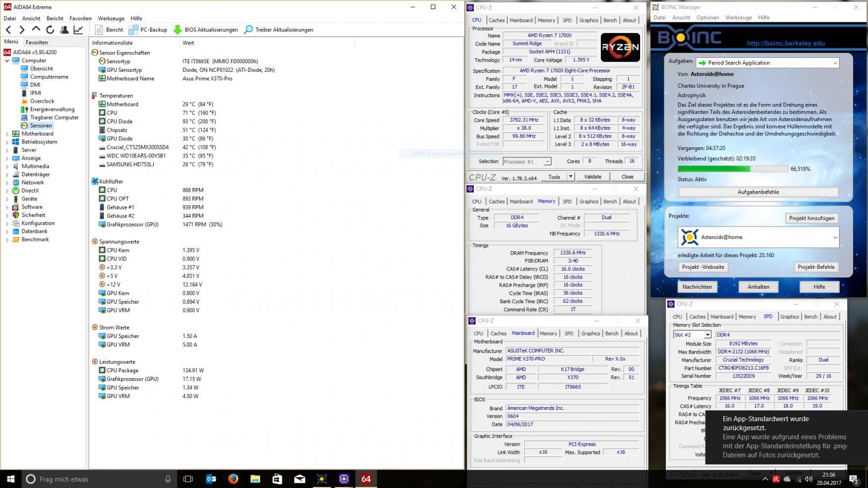Viewport: 868px width, 488px height.
Task: Select Übersicht in AIDA64 tree
Action: [x=41, y=69]
